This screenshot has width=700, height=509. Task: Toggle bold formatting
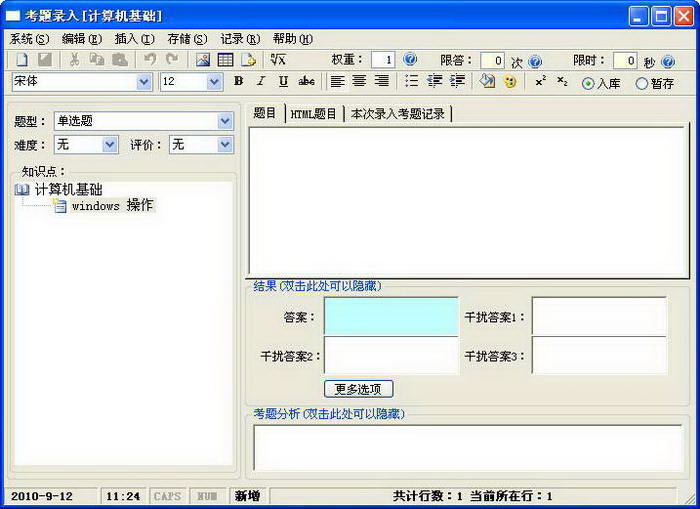(x=239, y=81)
